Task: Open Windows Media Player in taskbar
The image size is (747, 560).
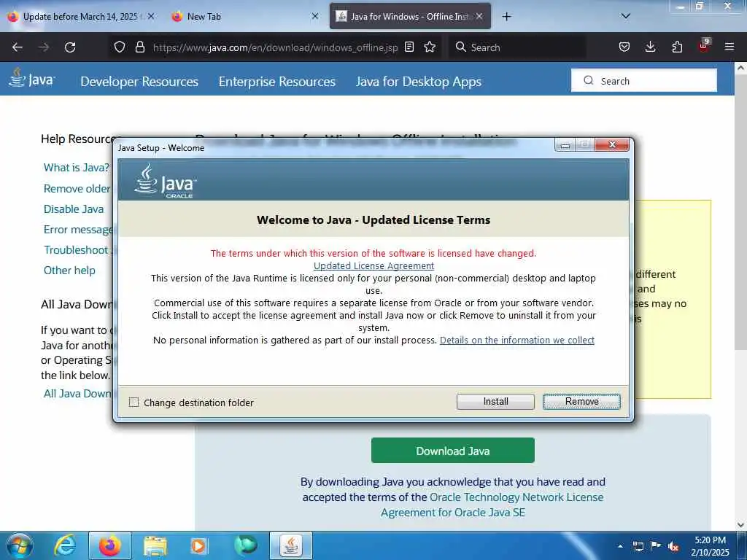Action: click(x=198, y=545)
